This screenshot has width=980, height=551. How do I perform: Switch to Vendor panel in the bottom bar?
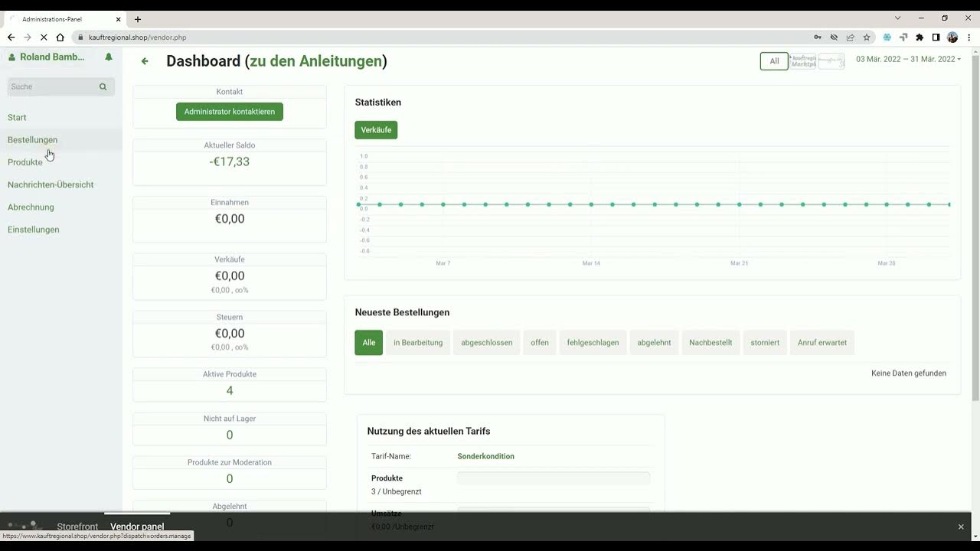coord(137,527)
